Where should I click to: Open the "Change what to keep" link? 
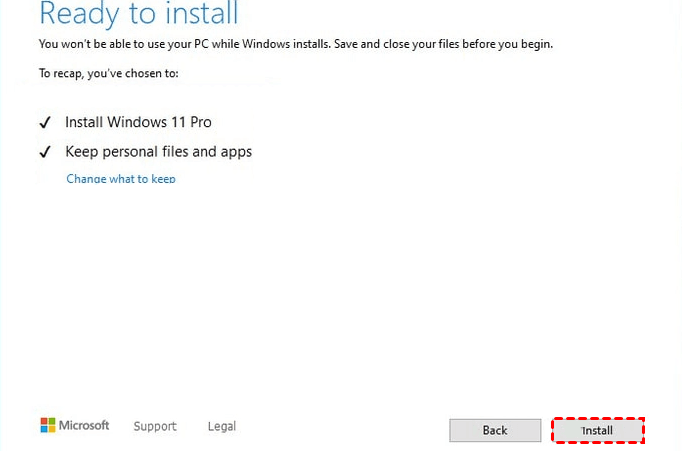(x=120, y=179)
